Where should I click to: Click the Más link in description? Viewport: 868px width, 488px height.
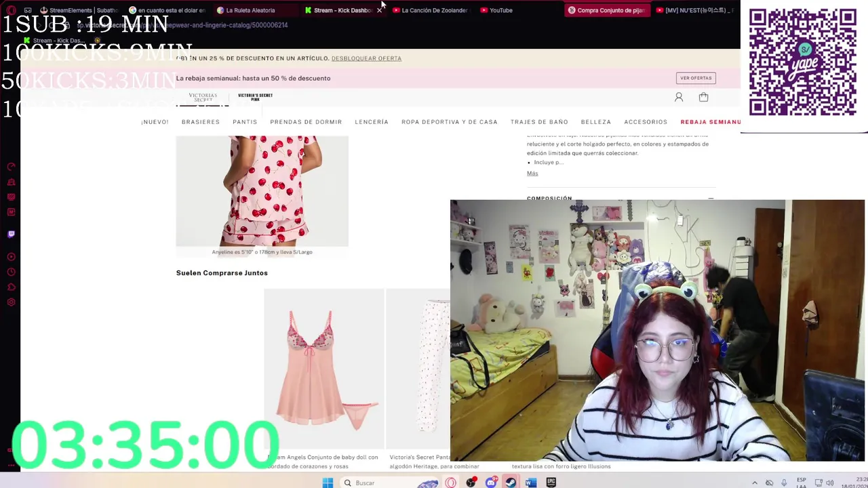(x=532, y=174)
